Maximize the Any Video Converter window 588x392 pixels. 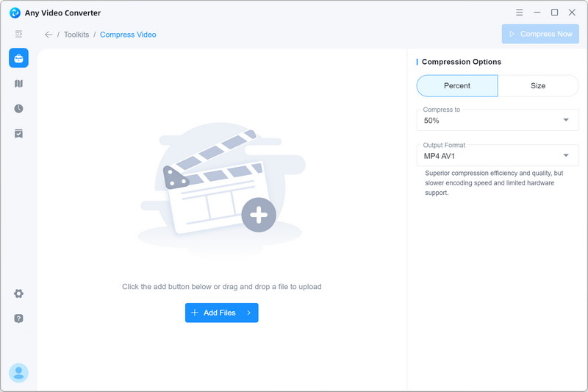(x=555, y=13)
